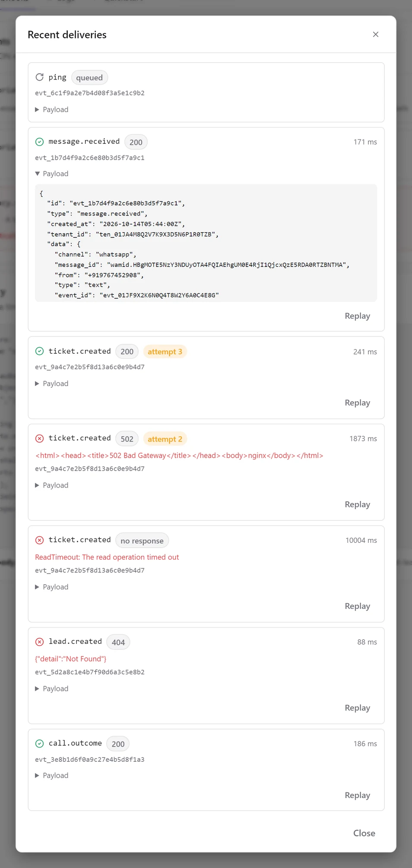Click the red error icon beside lead.created

[39, 642]
